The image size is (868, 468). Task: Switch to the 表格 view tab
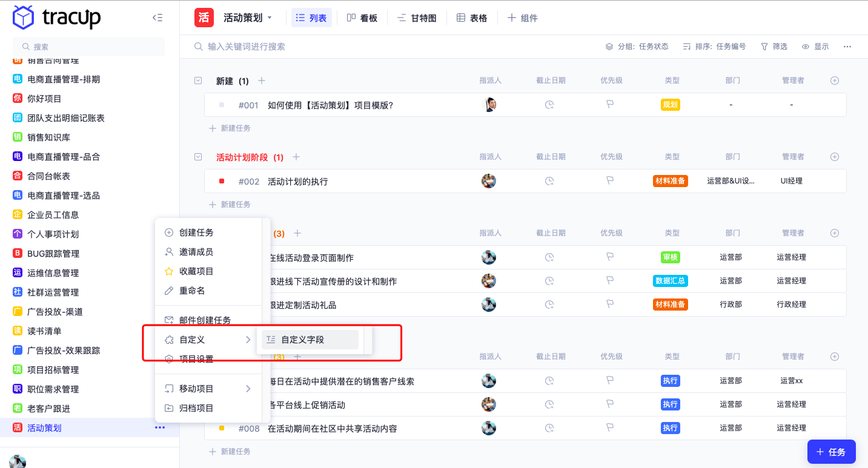tap(471, 18)
